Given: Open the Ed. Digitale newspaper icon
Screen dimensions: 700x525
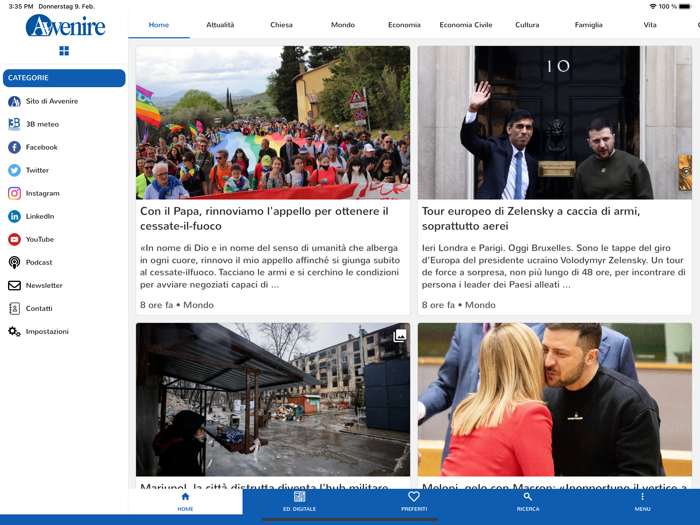Looking at the screenshot, I should [300, 496].
